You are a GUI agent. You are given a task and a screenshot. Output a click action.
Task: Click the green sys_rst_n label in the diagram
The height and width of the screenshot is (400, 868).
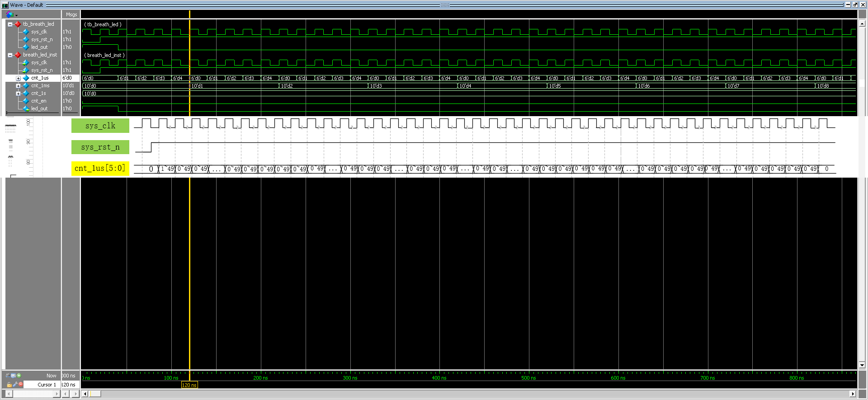point(100,147)
